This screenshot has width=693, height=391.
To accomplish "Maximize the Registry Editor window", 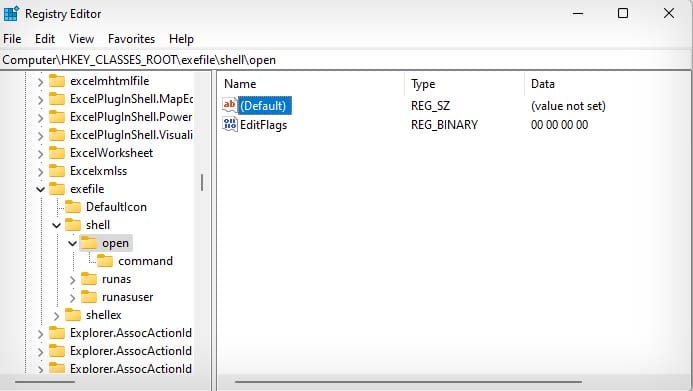I will coord(623,13).
